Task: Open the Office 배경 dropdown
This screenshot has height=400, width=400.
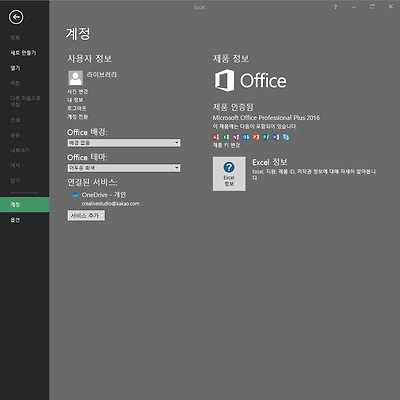Action: (124, 143)
